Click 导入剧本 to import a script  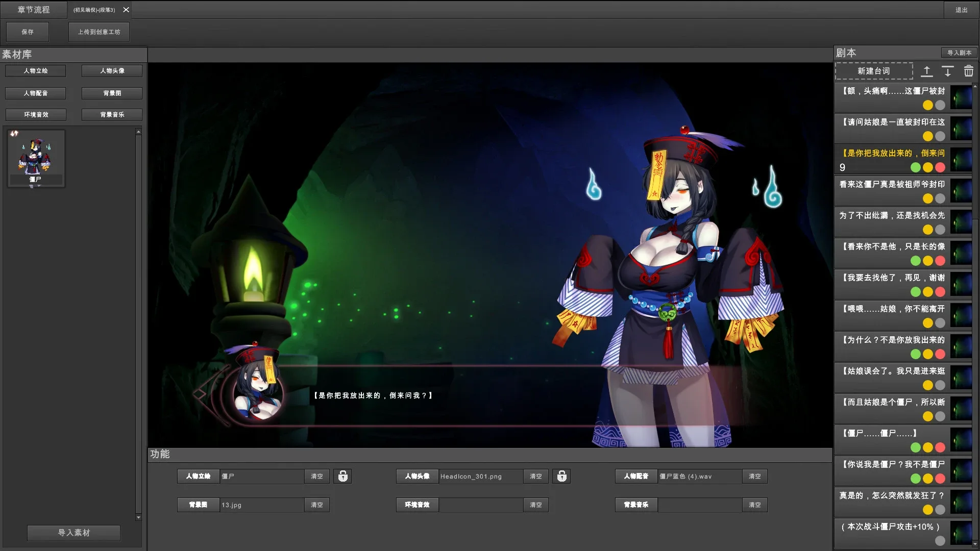tap(958, 53)
